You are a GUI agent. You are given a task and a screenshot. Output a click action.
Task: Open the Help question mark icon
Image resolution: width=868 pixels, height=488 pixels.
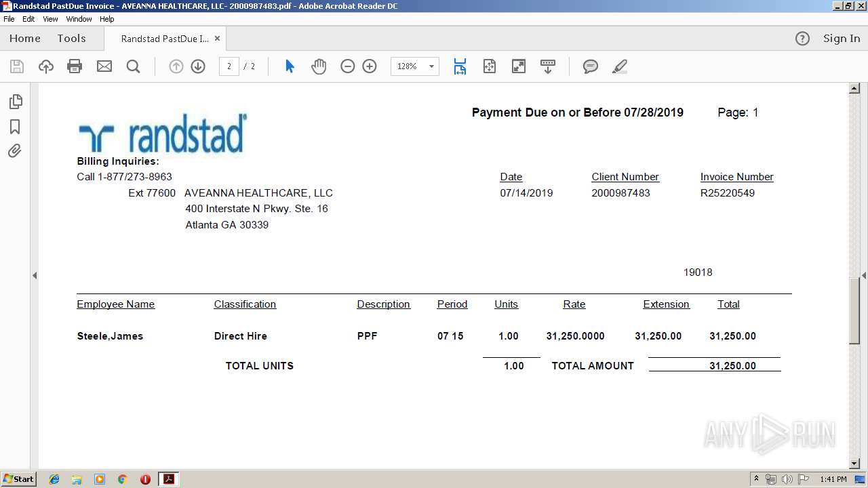click(802, 39)
